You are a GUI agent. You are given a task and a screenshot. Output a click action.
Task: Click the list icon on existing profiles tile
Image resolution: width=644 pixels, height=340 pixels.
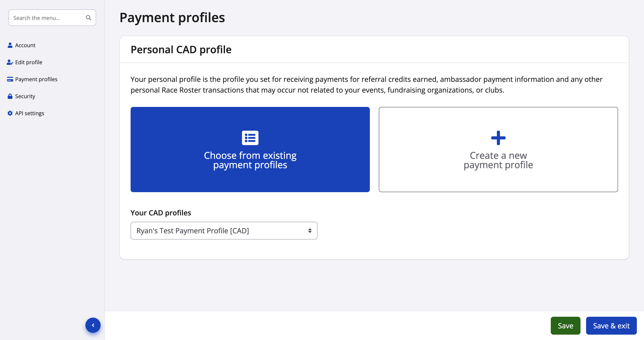[250, 138]
